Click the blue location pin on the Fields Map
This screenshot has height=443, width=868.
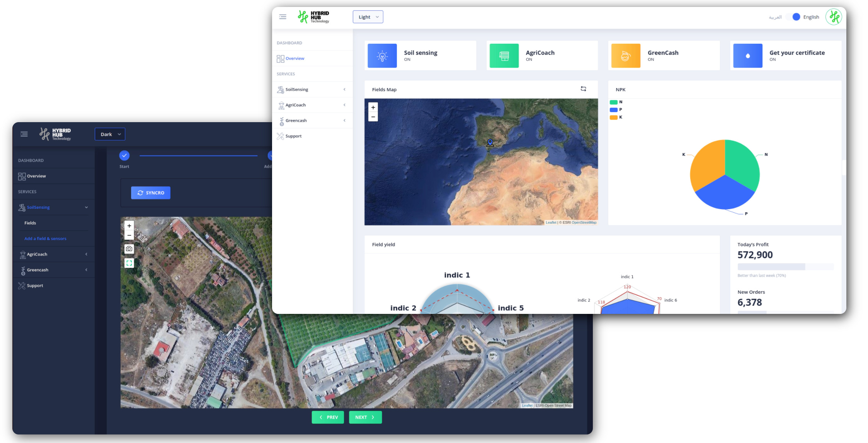click(x=490, y=142)
